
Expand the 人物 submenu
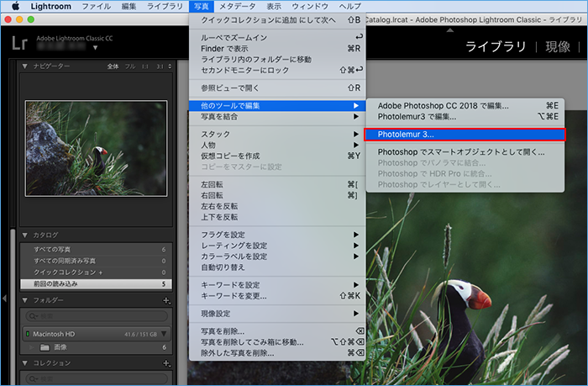click(277, 145)
